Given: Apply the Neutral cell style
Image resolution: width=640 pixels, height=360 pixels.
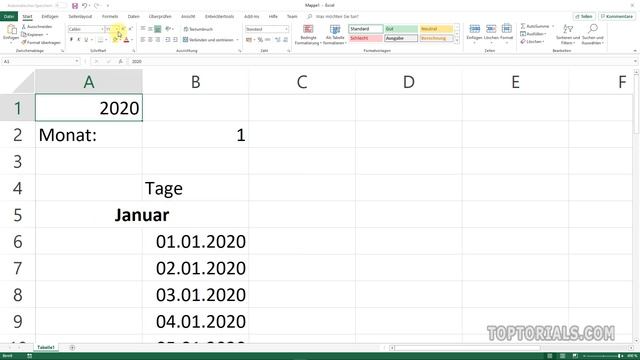Looking at the screenshot, I should [x=436, y=29].
